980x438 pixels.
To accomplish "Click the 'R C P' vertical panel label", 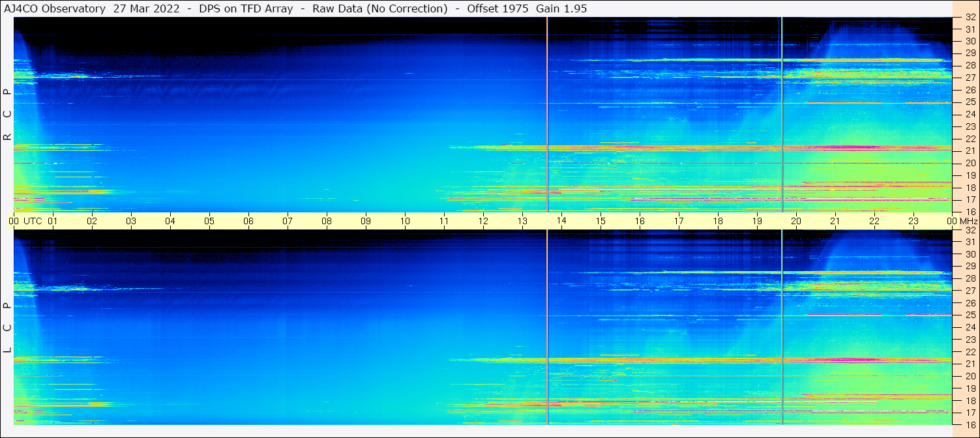I will [8, 115].
